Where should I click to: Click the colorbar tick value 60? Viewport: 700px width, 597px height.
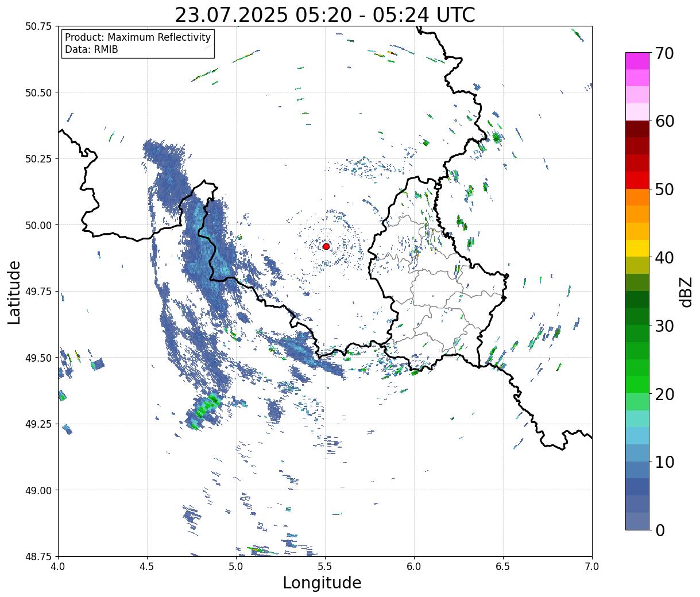pos(664,121)
